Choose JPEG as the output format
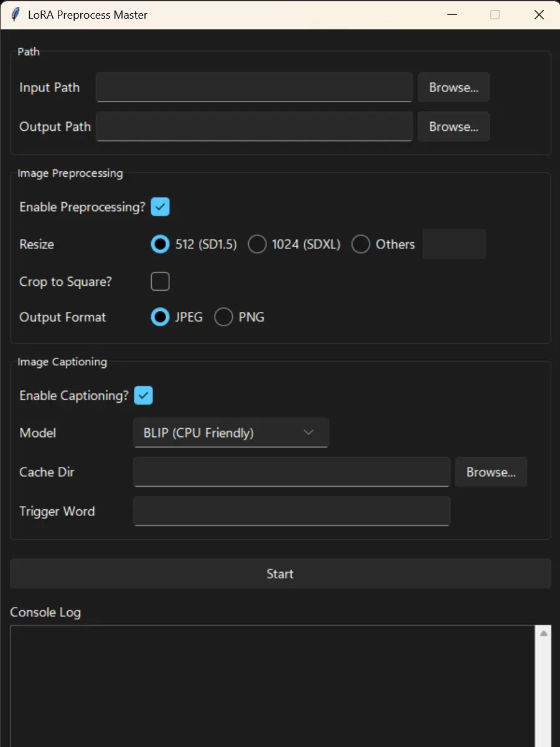This screenshot has height=747, width=560. point(159,317)
